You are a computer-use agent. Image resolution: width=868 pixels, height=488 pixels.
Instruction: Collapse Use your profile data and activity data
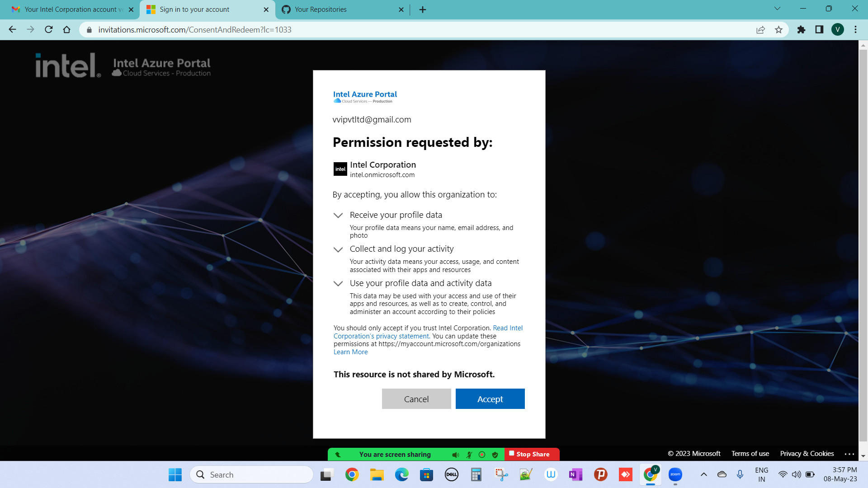pos(338,284)
